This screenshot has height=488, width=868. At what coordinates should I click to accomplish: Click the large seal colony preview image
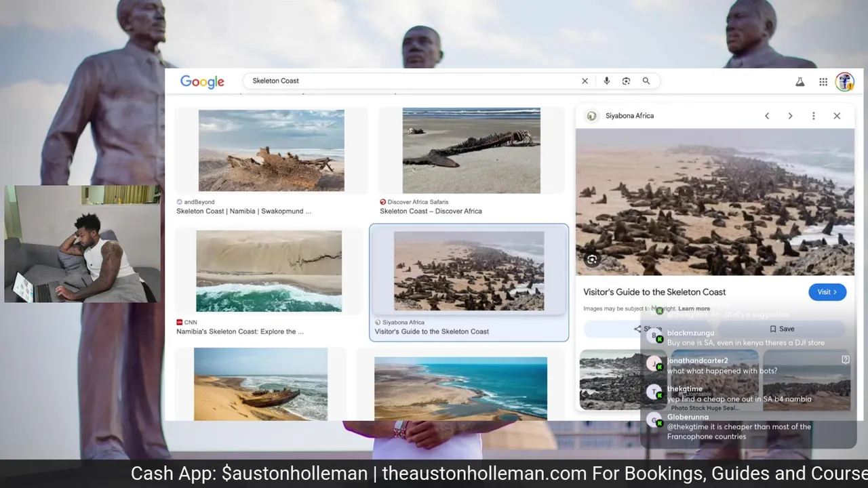click(x=715, y=202)
